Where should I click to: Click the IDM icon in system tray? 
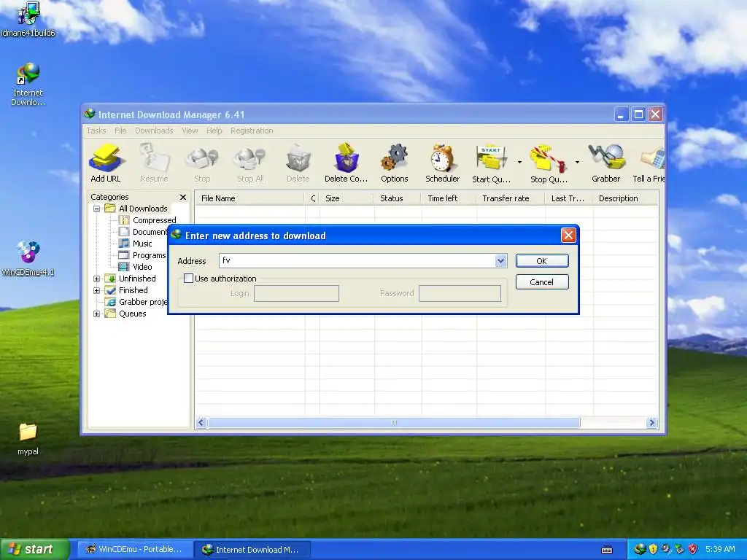640,549
